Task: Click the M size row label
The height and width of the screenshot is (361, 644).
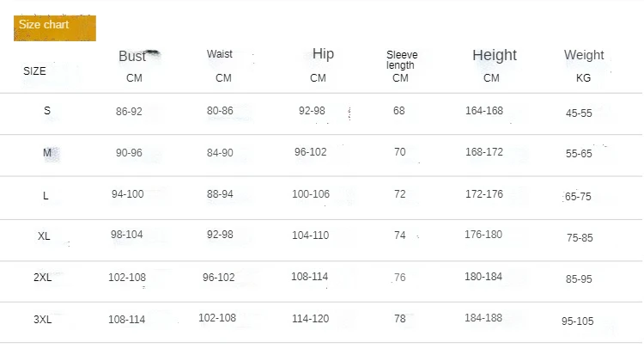Action: point(47,153)
